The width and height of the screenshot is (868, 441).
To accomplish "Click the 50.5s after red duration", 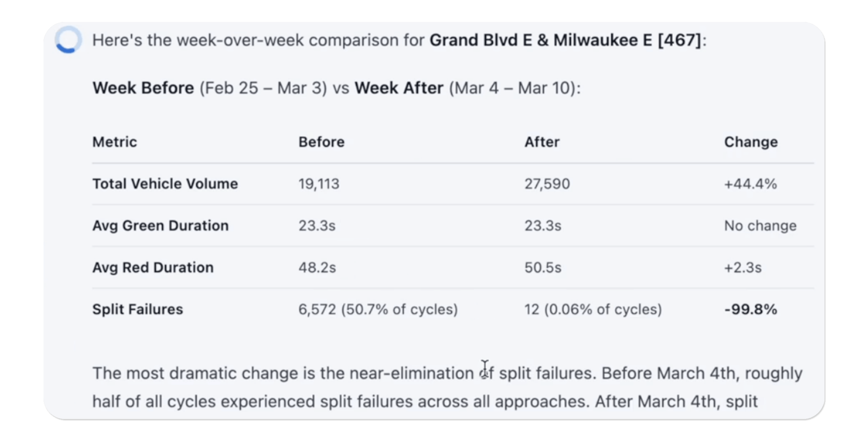I will pos(543,267).
